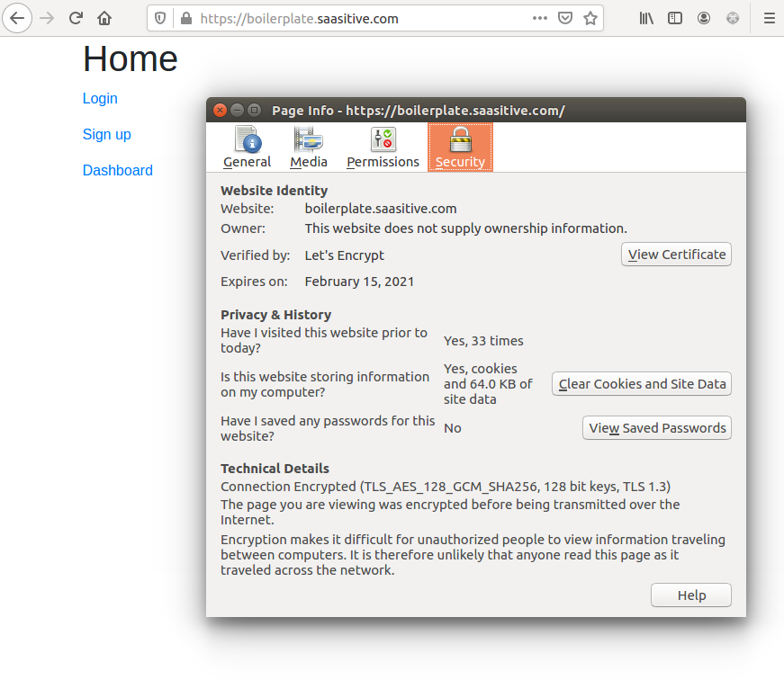
Task: Click the View Certificate button
Action: point(676,255)
